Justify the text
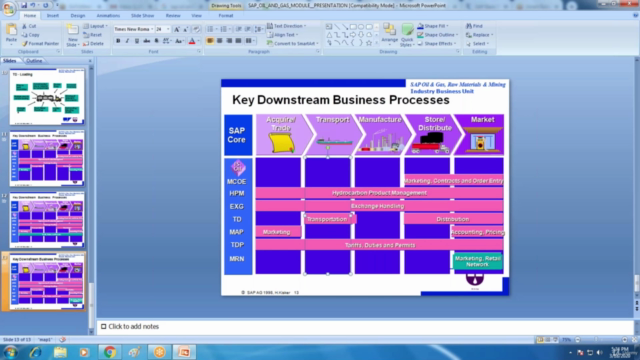The width and height of the screenshot is (640, 360). pos(238,41)
